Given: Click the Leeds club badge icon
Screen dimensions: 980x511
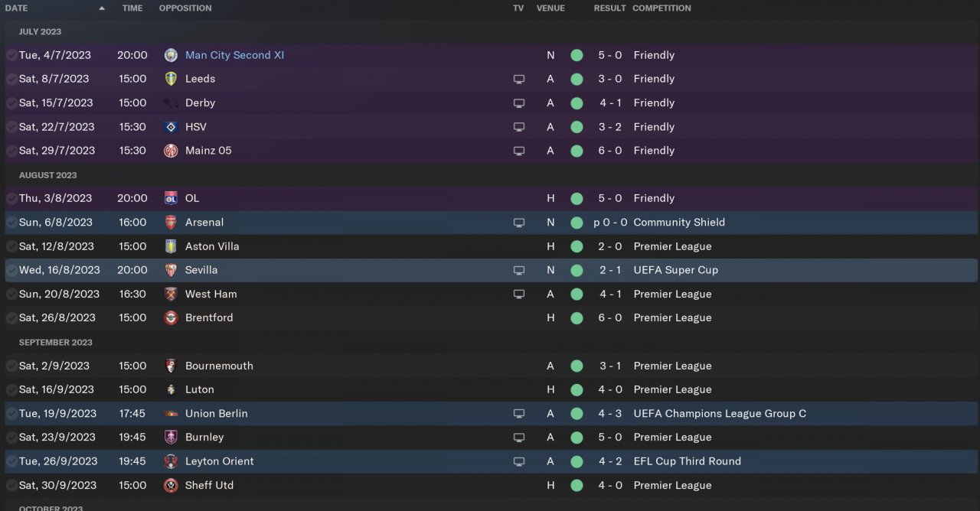Looking at the screenshot, I should [171, 79].
